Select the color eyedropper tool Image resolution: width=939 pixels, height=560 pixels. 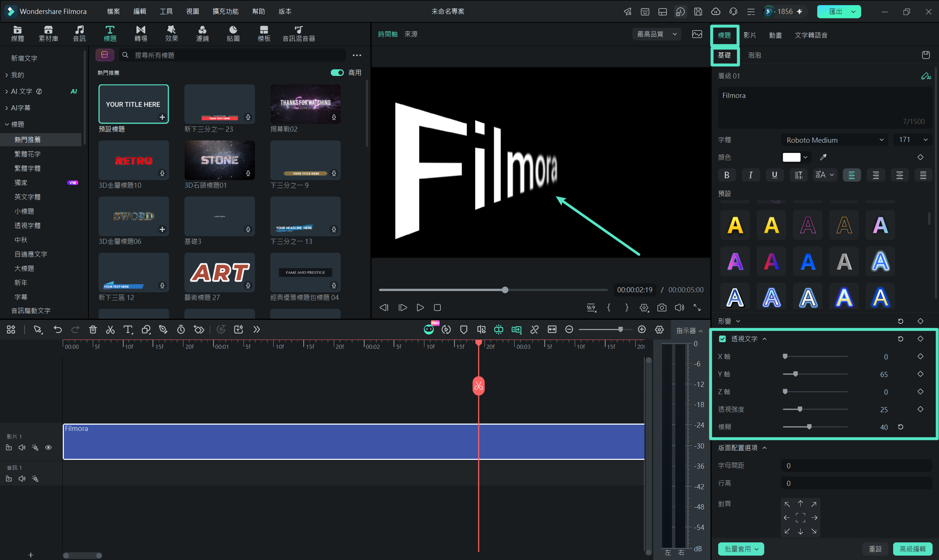click(x=823, y=157)
